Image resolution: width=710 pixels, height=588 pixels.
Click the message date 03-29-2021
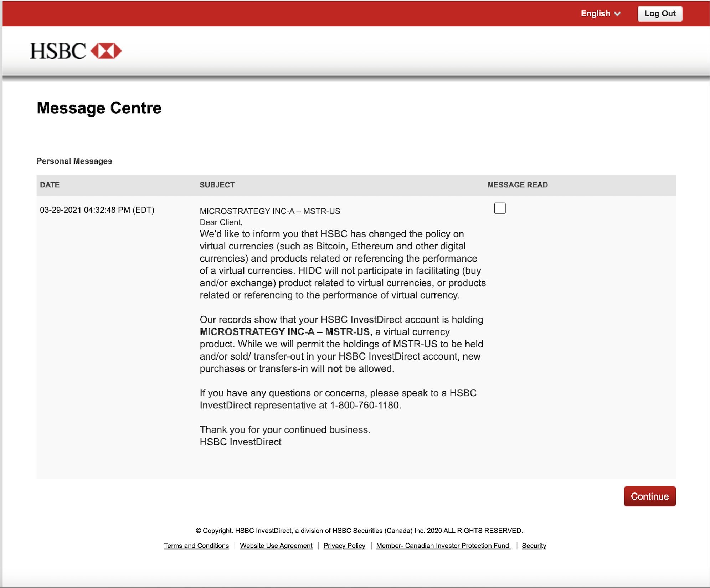coord(97,210)
